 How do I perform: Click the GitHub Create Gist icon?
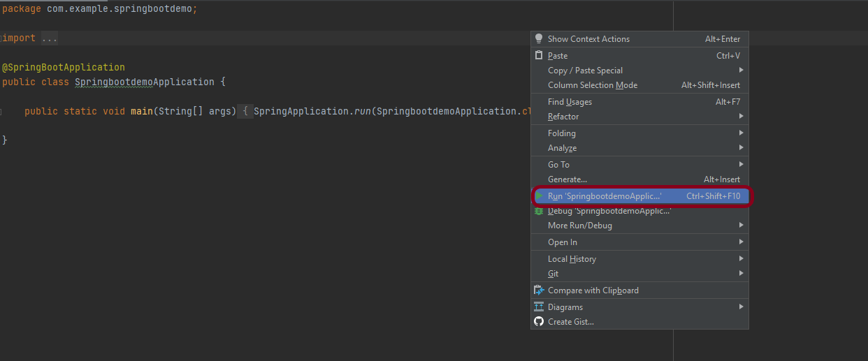click(x=539, y=322)
